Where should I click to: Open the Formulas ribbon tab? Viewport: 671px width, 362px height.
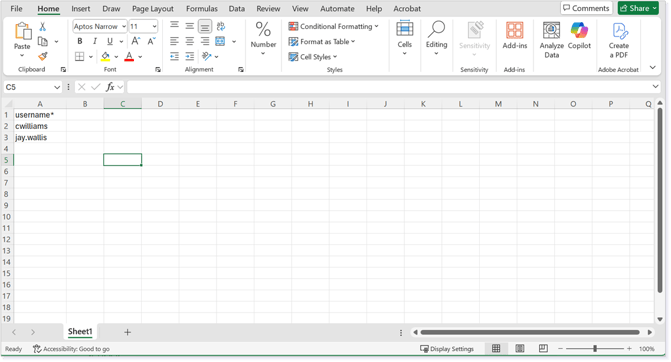click(202, 9)
